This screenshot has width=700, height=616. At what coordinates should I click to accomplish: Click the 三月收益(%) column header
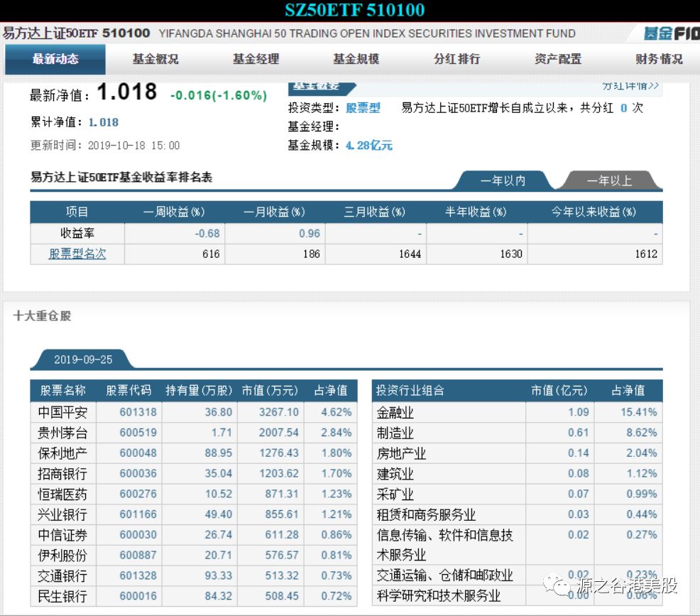coord(375,212)
